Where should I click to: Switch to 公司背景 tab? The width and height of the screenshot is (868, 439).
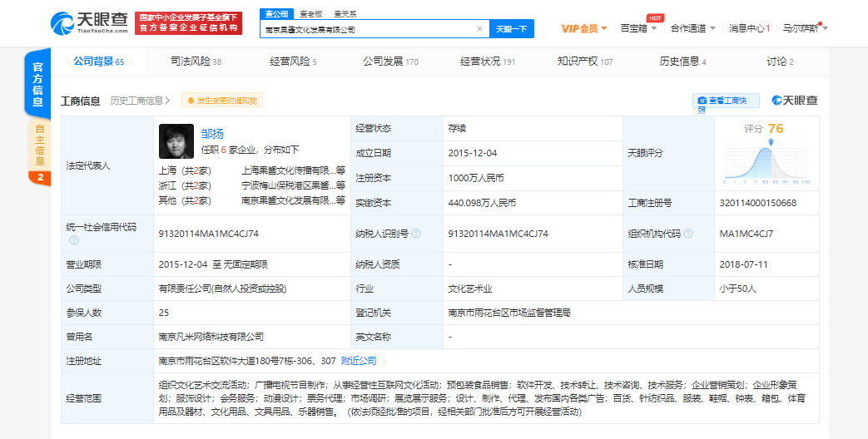coord(98,62)
